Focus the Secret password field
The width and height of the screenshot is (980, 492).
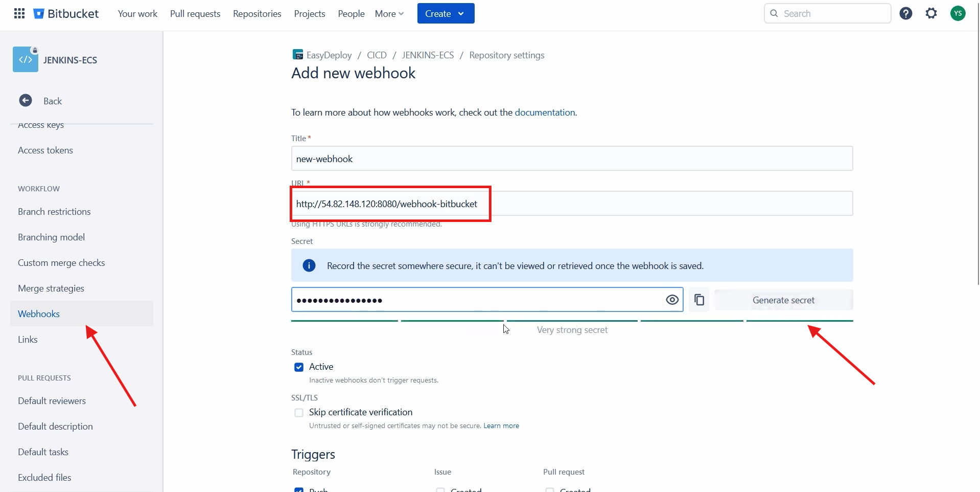(x=487, y=300)
